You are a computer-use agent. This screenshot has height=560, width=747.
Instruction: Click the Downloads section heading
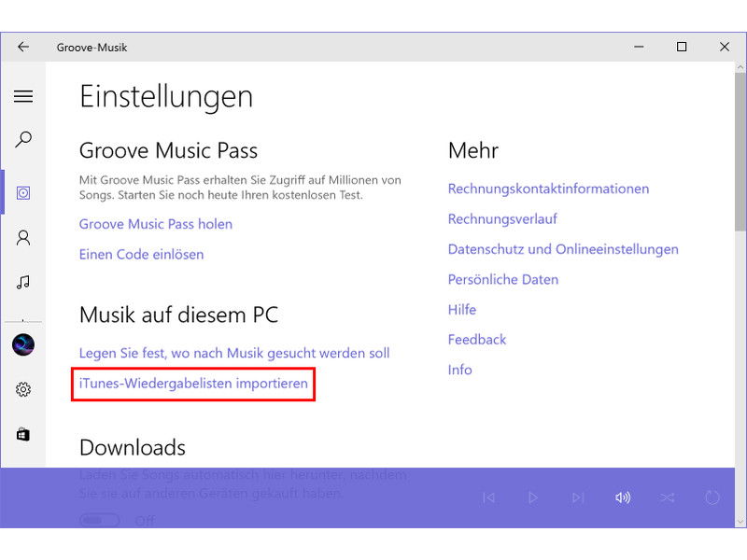tap(133, 448)
